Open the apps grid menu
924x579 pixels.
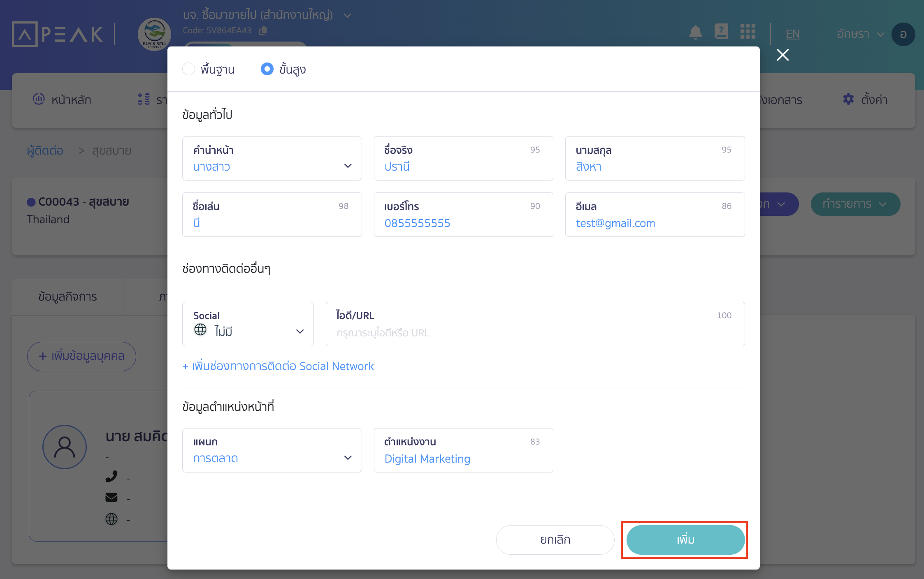pyautogui.click(x=748, y=32)
